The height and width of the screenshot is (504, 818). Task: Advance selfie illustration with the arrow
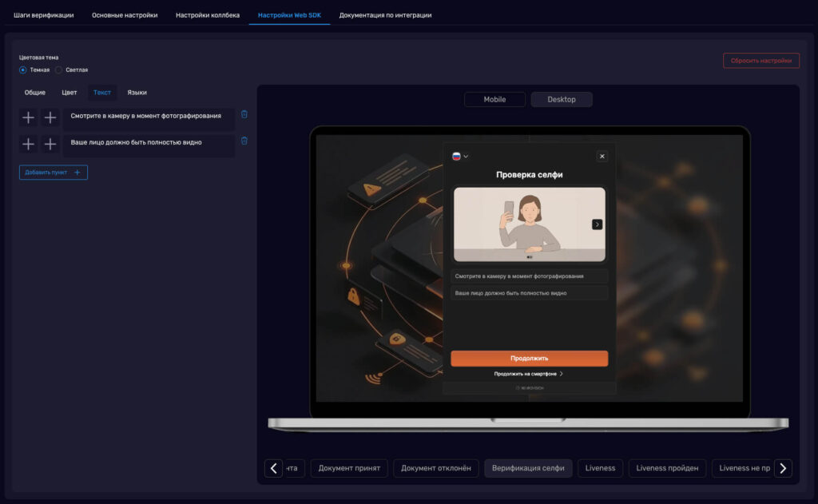click(x=598, y=224)
